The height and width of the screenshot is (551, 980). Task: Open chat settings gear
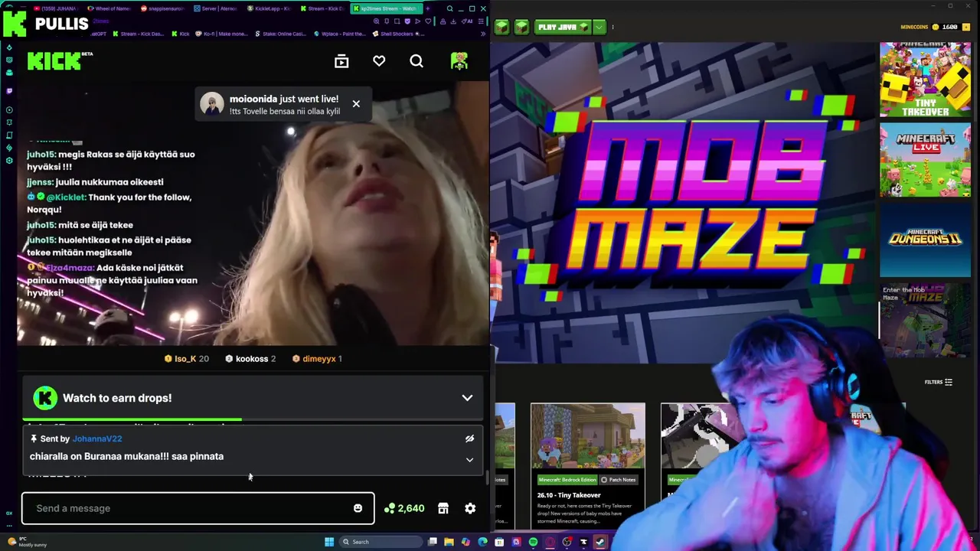pyautogui.click(x=470, y=508)
